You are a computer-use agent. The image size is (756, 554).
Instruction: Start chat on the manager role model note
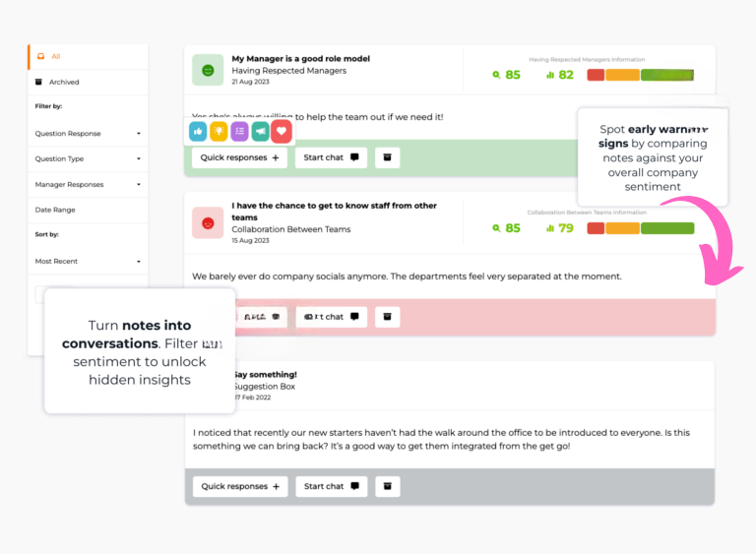tap(331, 157)
